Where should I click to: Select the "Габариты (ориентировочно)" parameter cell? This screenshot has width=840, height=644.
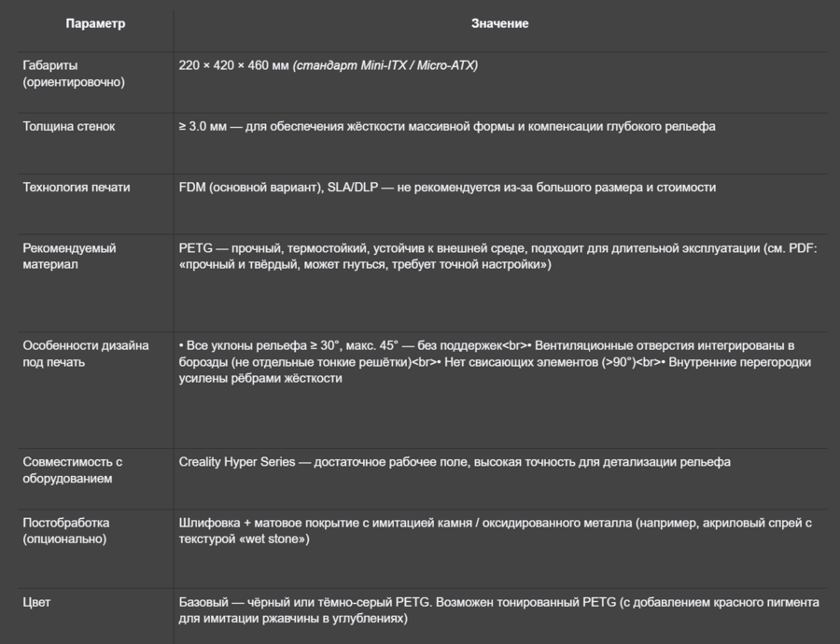tap(74, 74)
